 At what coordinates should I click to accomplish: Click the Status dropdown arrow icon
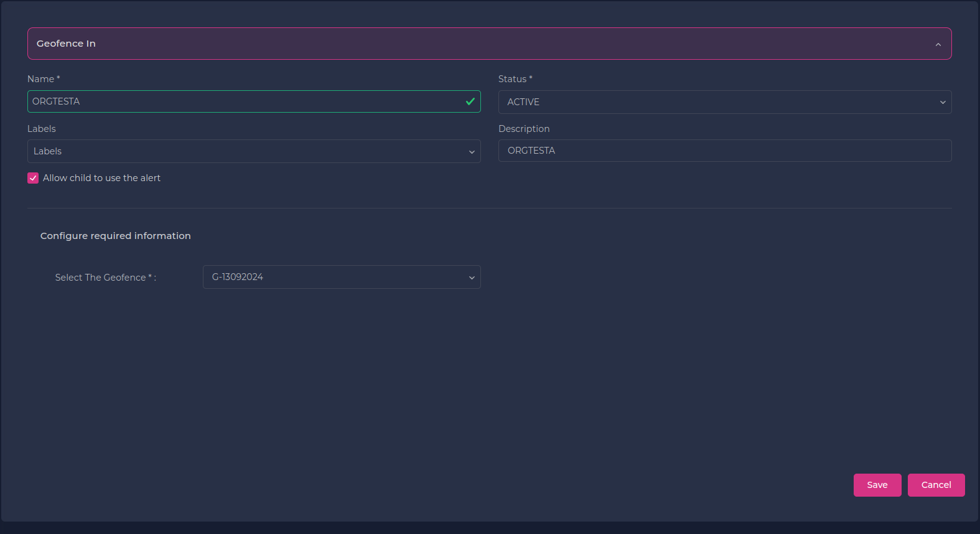942,103
